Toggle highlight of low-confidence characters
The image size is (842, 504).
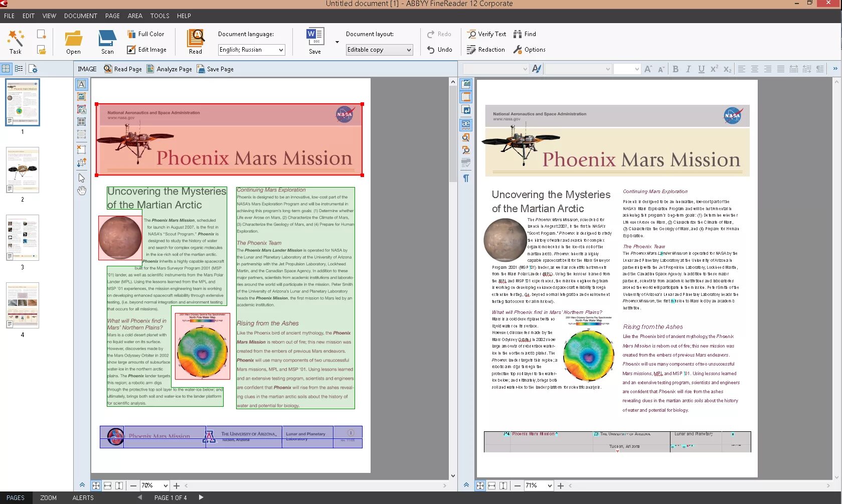pyautogui.click(x=466, y=124)
